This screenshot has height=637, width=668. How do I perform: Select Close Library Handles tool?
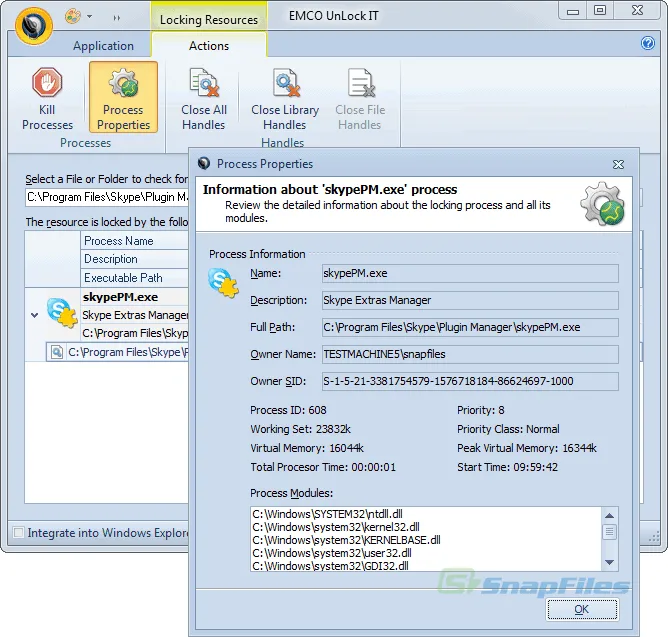285,84
